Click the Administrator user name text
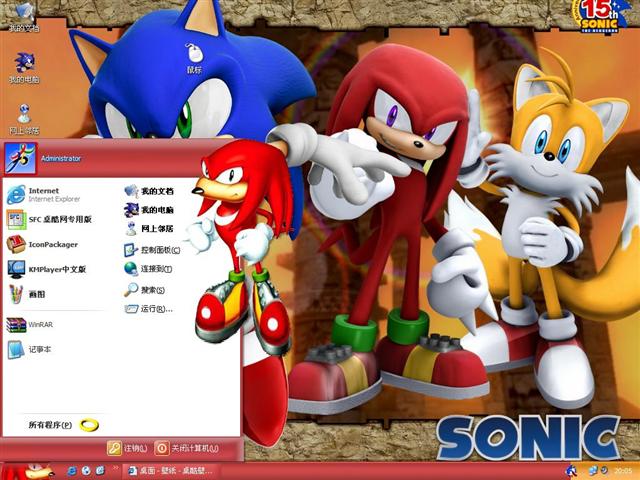Image resolution: width=640 pixels, height=480 pixels. click(61, 158)
